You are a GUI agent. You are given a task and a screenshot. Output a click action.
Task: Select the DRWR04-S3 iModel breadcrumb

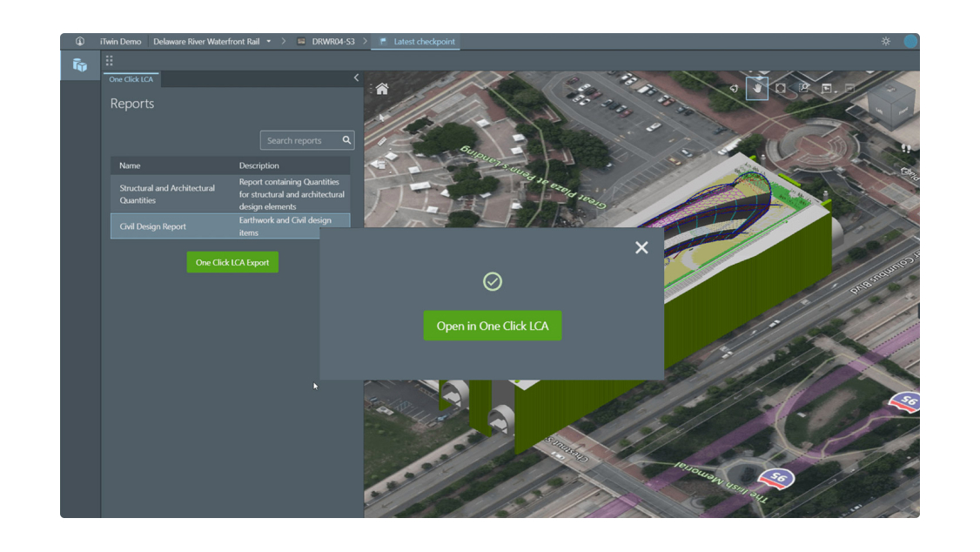[333, 41]
